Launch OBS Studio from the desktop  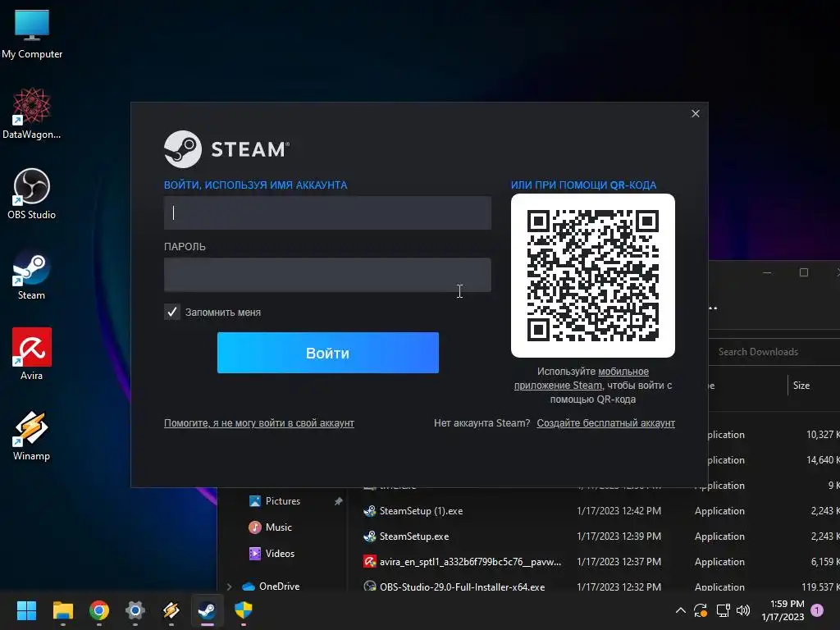tap(32, 194)
